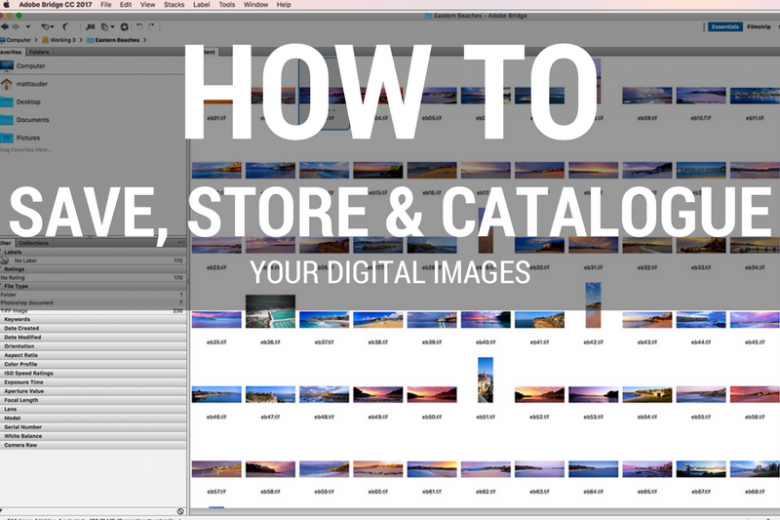Viewport: 780px width, 520px height.
Task: Open the Tools menu
Action: click(x=227, y=4)
